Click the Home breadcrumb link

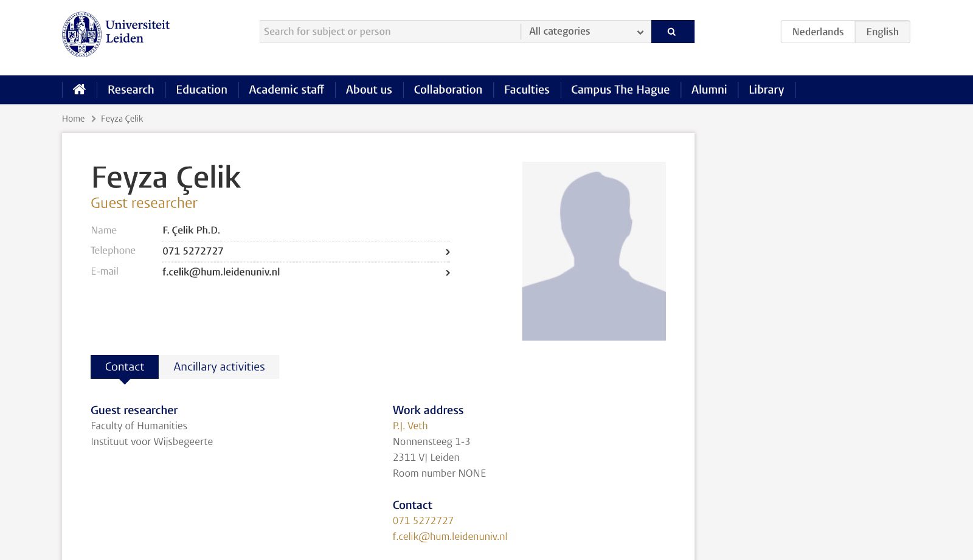73,119
